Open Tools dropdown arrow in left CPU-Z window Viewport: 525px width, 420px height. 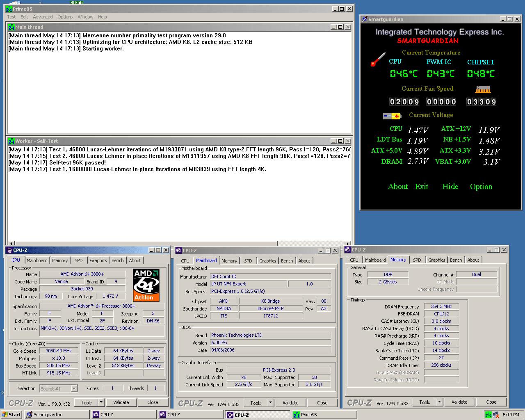[x=101, y=402]
